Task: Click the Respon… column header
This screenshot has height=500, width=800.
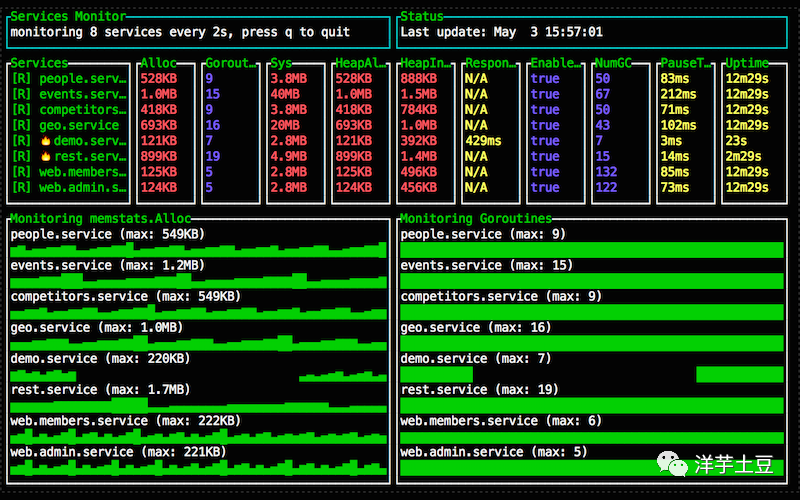Action: pos(491,63)
